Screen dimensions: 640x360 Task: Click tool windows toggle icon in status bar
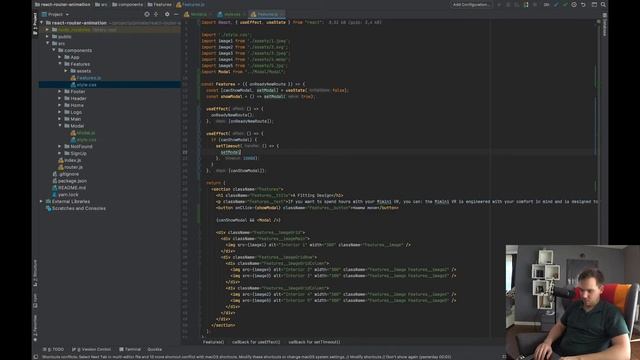pos(36,357)
